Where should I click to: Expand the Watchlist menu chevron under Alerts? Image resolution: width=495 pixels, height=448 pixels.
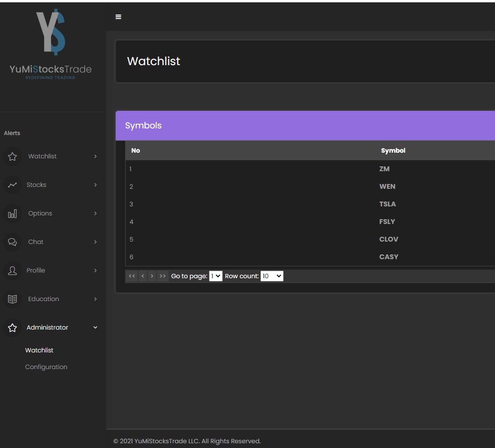(95, 156)
